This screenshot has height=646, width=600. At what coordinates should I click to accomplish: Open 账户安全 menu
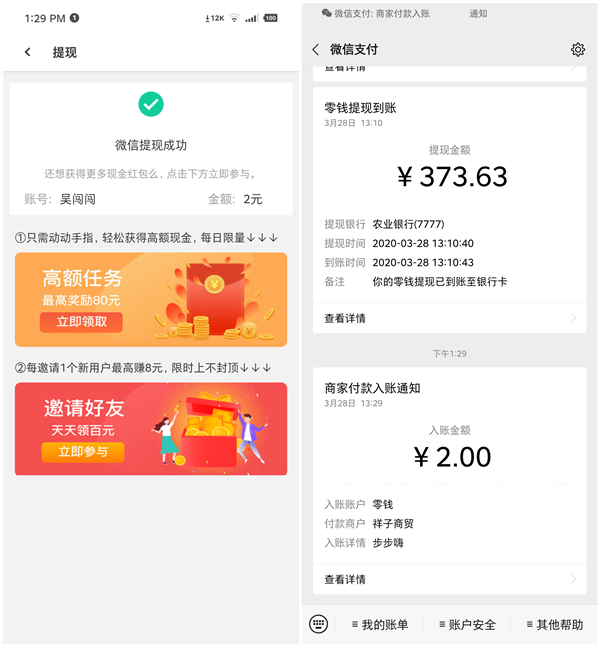pos(467,625)
